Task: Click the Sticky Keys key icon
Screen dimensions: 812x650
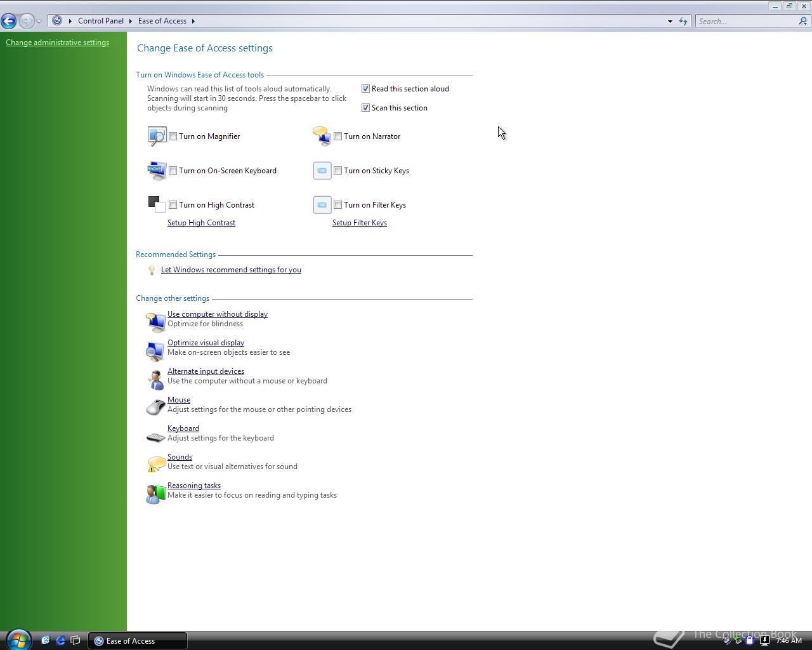Action: pyautogui.click(x=322, y=170)
